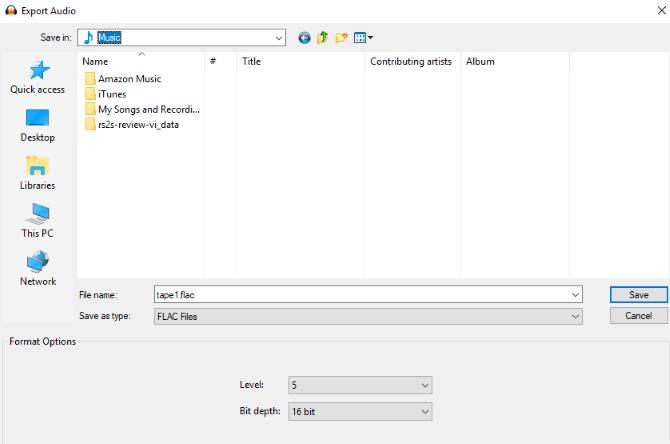Open This PC in sidebar
Image resolution: width=670 pixels, height=444 pixels.
click(38, 221)
